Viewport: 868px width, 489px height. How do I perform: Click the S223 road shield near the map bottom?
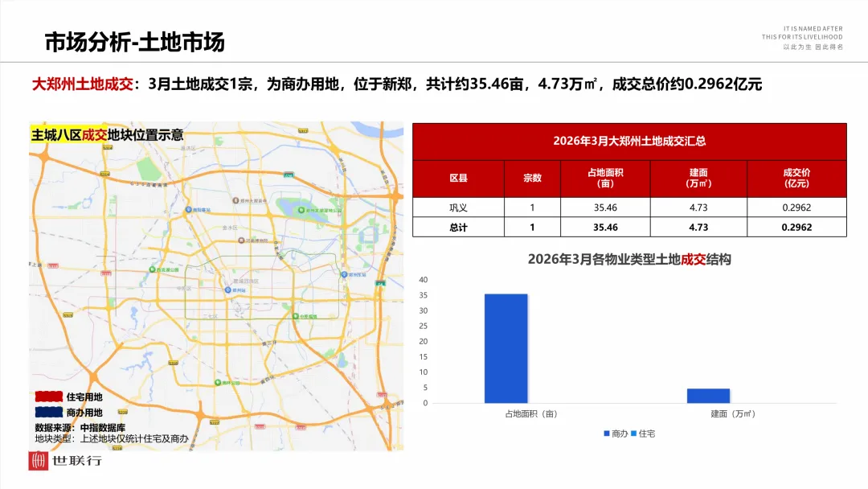(213, 422)
